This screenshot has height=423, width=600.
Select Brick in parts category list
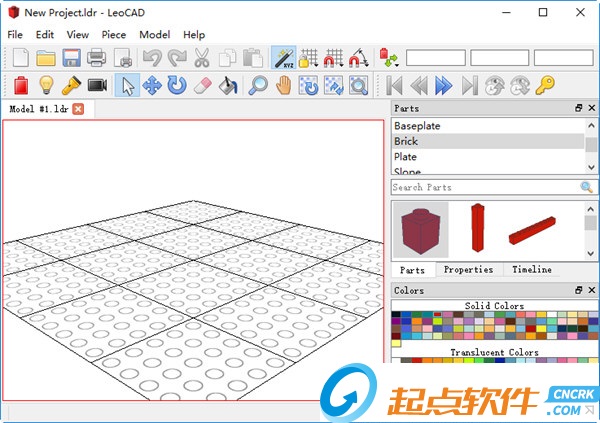click(488, 141)
